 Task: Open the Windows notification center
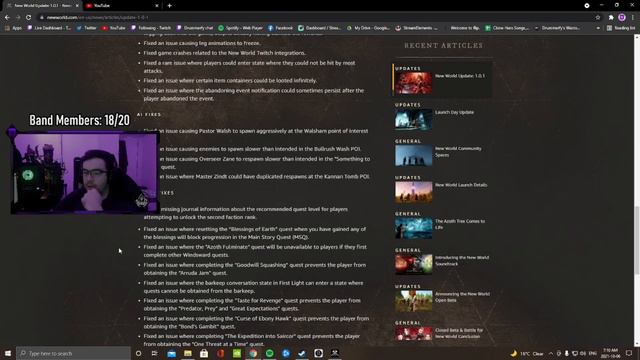pos(629,353)
